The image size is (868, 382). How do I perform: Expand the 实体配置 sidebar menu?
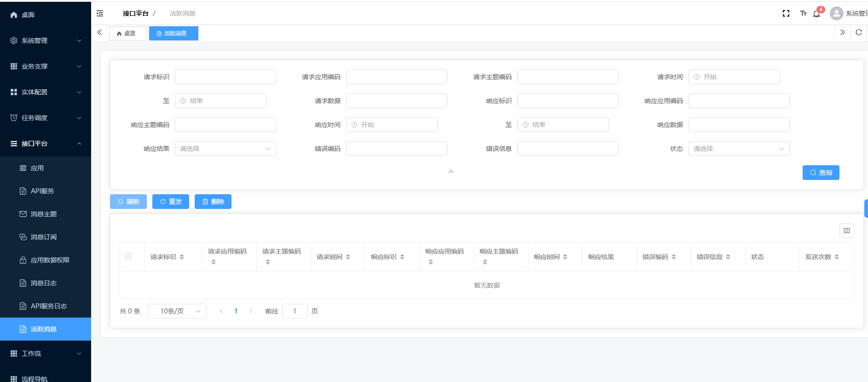(46, 92)
